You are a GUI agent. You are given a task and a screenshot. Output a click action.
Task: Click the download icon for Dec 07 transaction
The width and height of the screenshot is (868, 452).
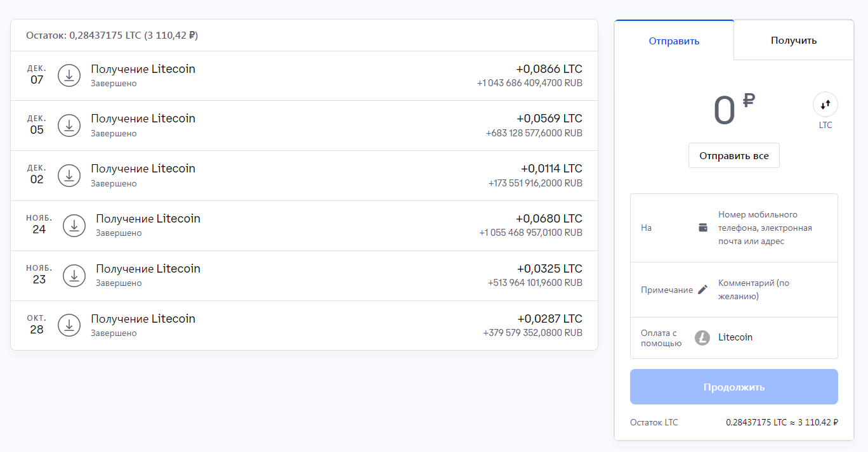[x=69, y=75]
